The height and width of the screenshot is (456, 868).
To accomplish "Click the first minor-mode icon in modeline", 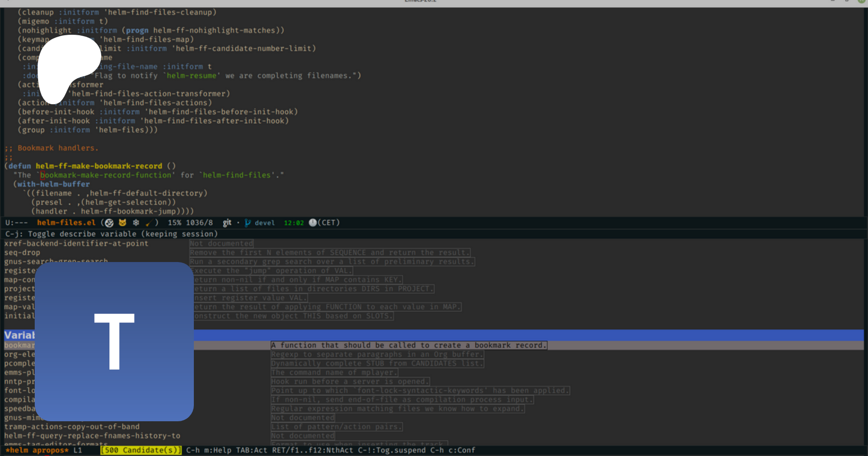I will (x=109, y=222).
